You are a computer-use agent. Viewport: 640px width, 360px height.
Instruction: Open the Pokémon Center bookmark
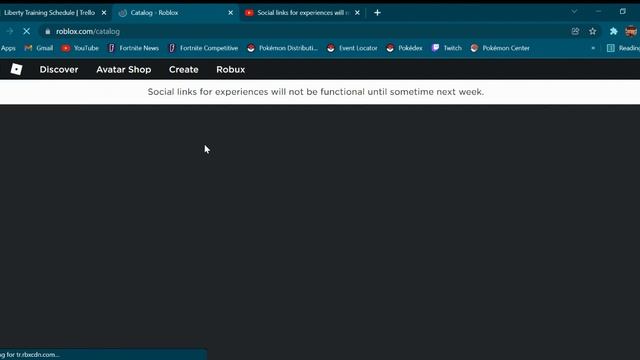pyautogui.click(x=500, y=48)
